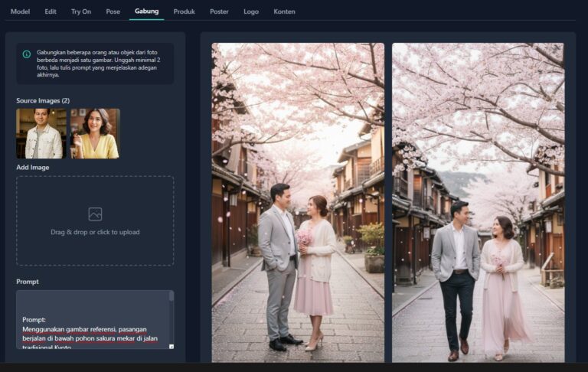Switch to the Poster tab

tap(219, 11)
